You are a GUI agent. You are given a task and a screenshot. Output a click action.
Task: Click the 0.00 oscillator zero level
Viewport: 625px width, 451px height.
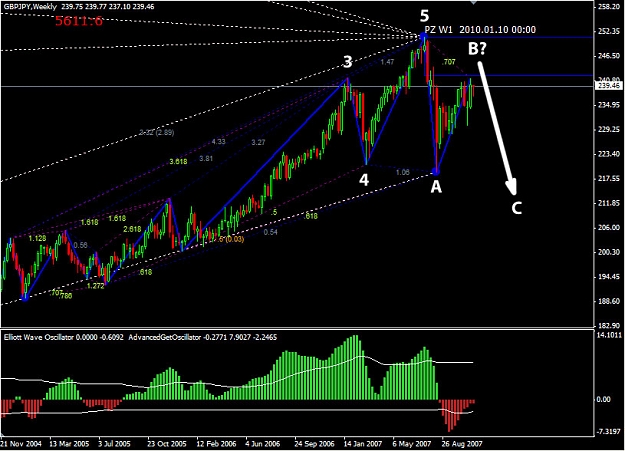click(603, 400)
